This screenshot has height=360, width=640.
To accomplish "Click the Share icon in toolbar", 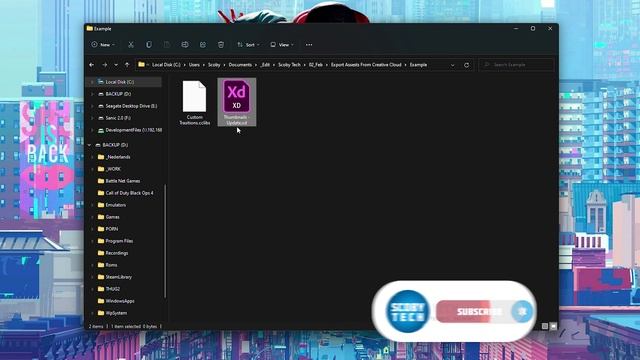I will point(203,45).
